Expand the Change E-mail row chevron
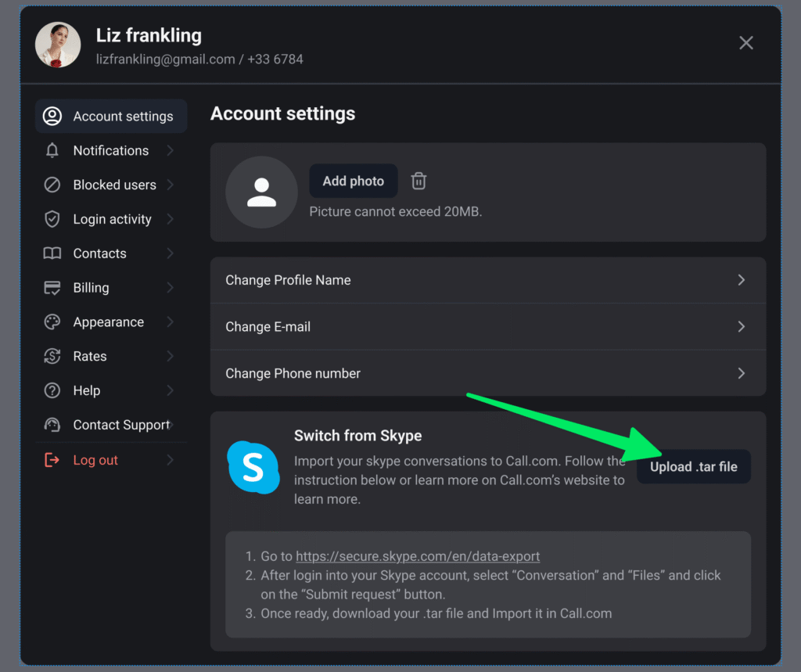Viewport: 801px width, 672px height. point(741,327)
